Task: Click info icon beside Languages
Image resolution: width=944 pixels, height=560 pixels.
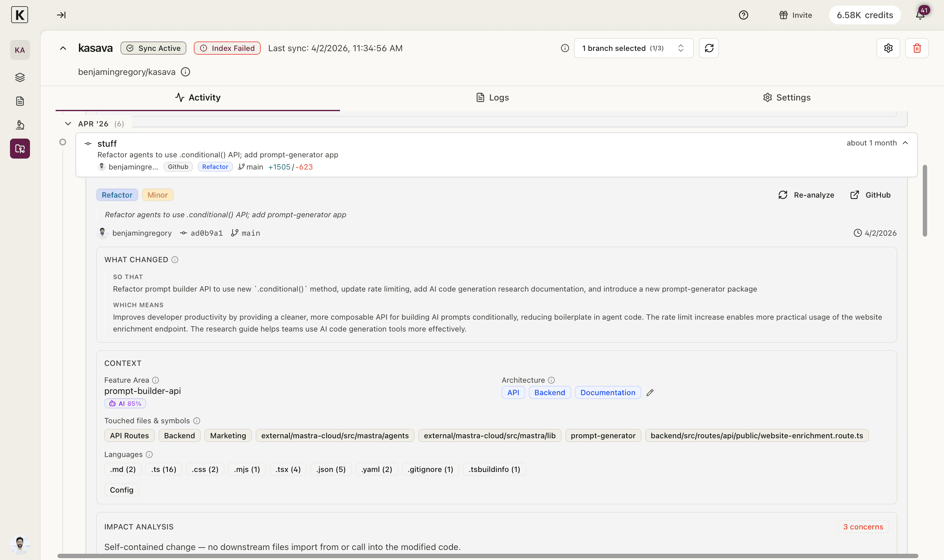Action: pyautogui.click(x=149, y=454)
